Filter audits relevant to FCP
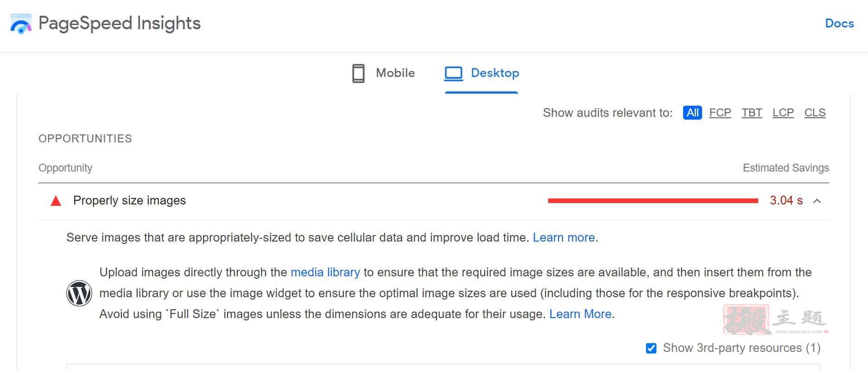This screenshot has width=868, height=370. pyautogui.click(x=720, y=113)
